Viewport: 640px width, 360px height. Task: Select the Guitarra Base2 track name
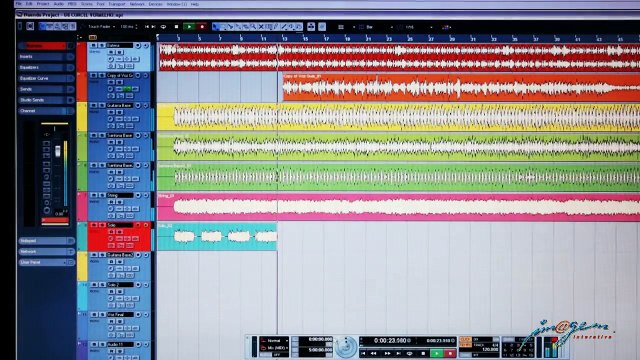coord(120,255)
